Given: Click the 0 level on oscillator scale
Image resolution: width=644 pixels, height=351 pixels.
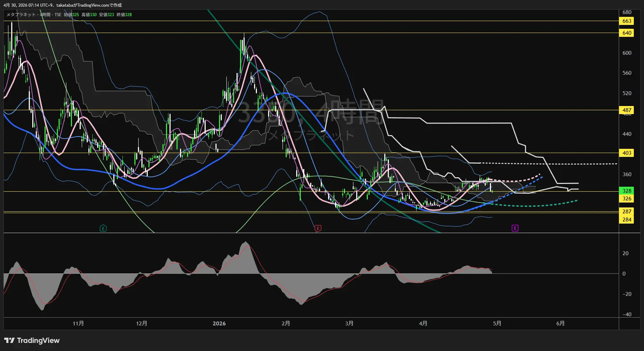Looking at the screenshot, I should [x=624, y=274].
